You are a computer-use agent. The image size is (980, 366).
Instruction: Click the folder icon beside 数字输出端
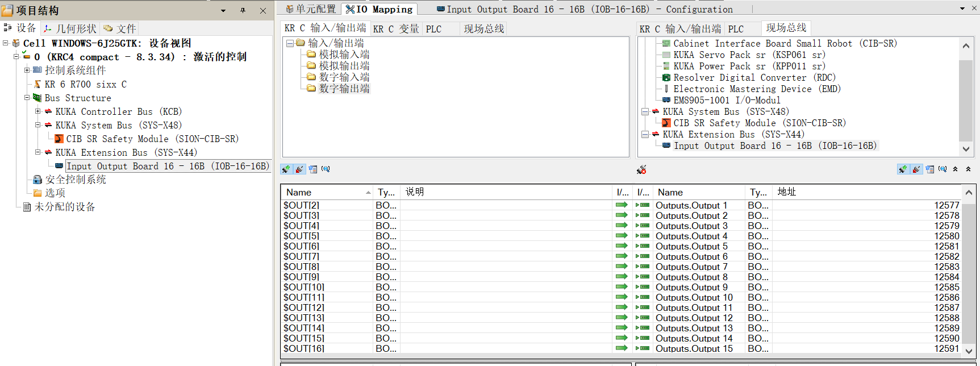pos(311,89)
